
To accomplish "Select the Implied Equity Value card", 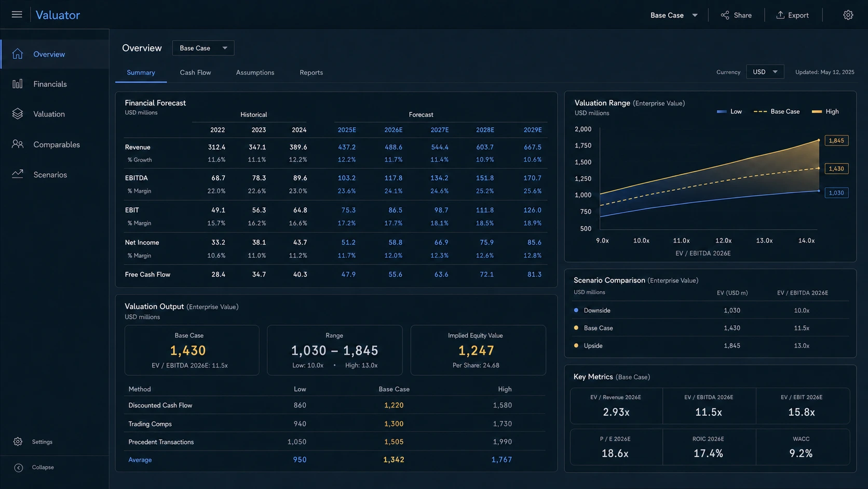I will 478,350.
